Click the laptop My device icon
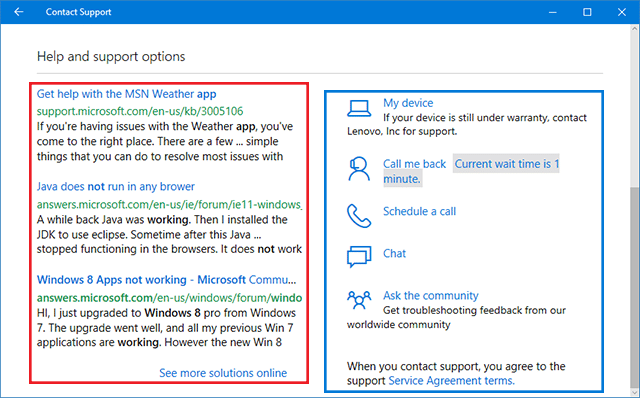This screenshot has width=640, height=398. coord(359,109)
